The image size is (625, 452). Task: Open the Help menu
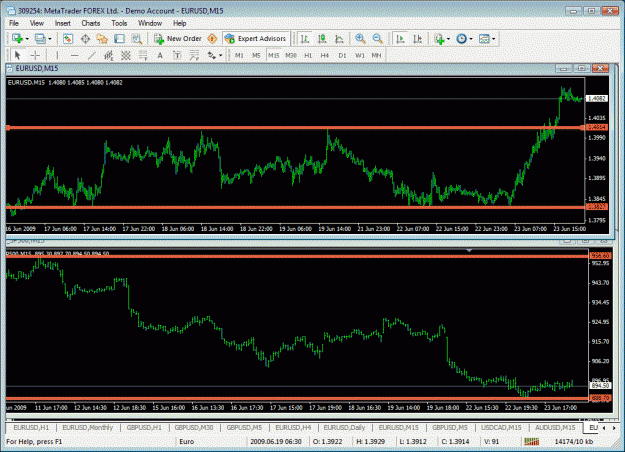point(179,23)
